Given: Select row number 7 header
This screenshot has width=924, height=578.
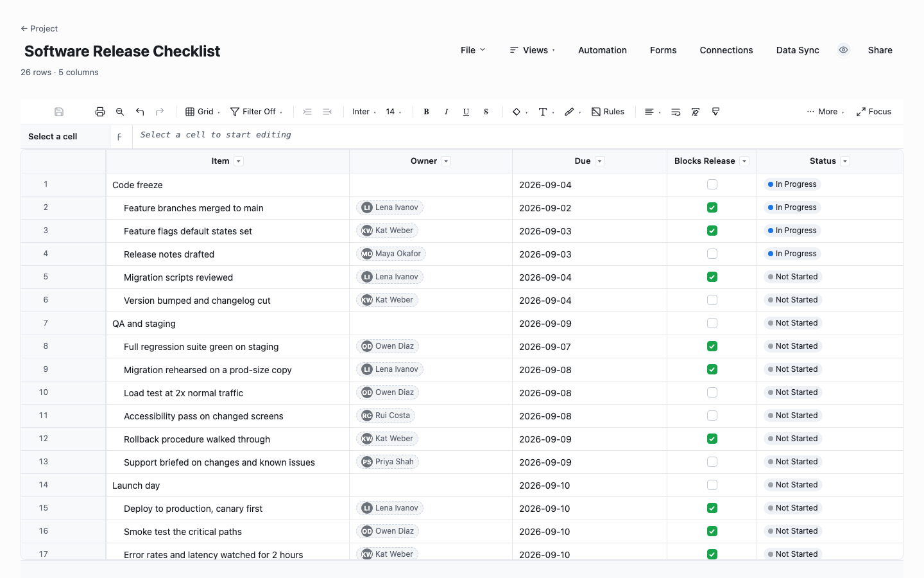Looking at the screenshot, I should 63,323.
